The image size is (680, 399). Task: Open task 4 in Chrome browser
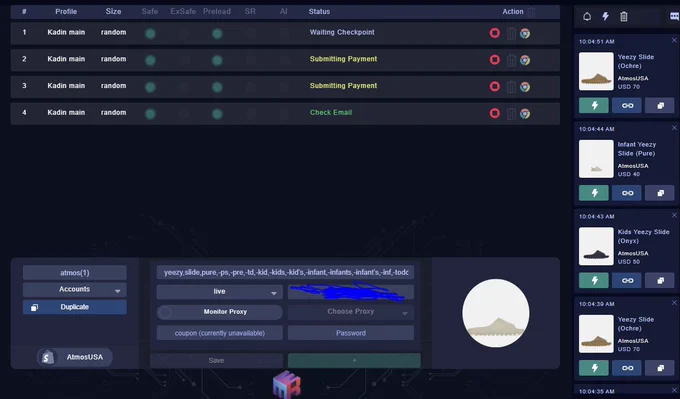click(x=525, y=114)
